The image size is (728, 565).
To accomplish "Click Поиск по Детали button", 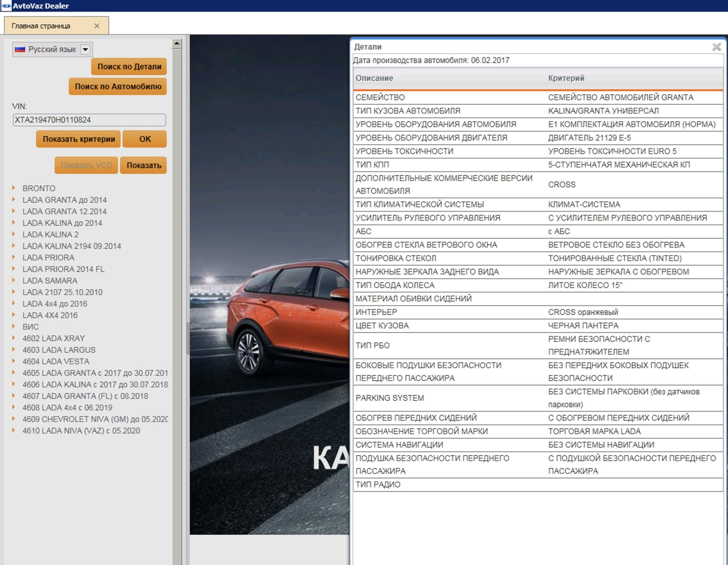I will [x=129, y=66].
